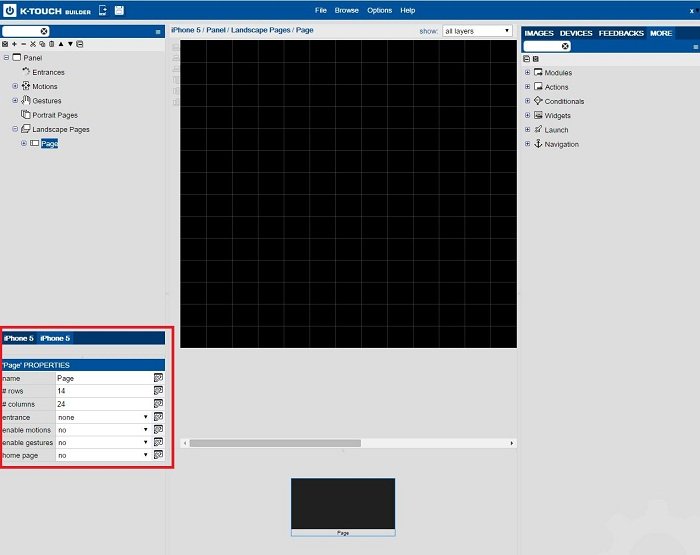This screenshot has height=555, width=700.
Task: Expand the Widgets library node
Action: pos(527,115)
